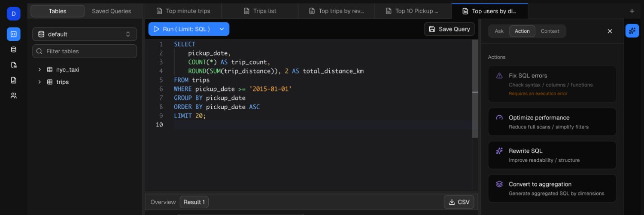Select the Action mode toggle
The height and width of the screenshot is (215, 644).
tap(522, 31)
